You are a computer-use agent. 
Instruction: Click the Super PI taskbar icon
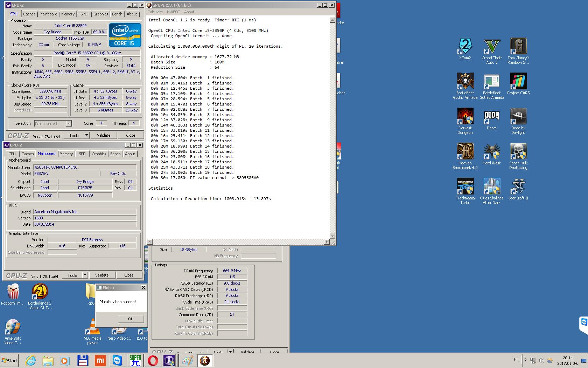pyautogui.click(x=135, y=361)
